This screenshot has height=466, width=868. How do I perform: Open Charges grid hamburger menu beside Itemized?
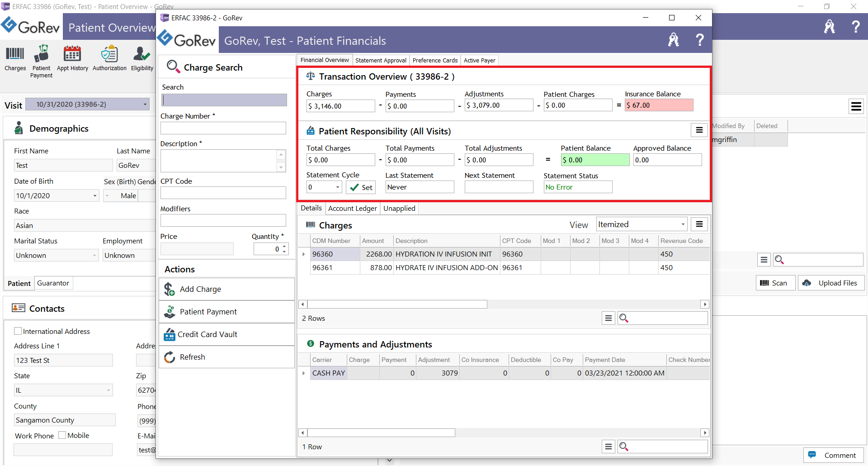699,224
